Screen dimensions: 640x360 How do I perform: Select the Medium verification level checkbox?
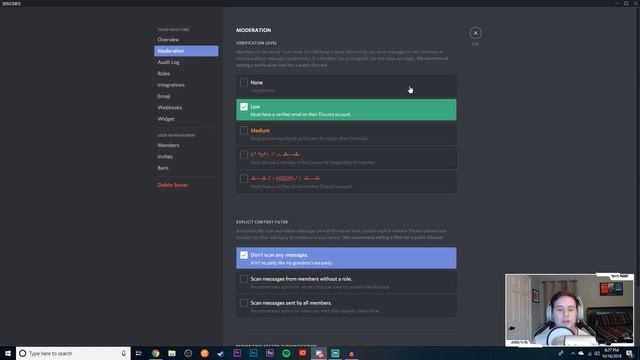coord(244,131)
